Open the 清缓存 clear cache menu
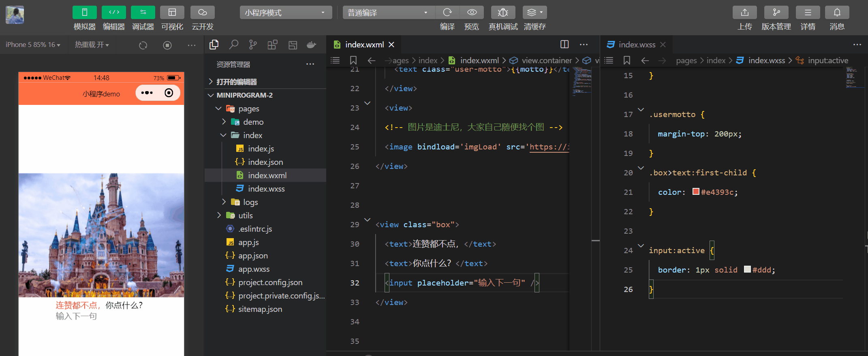868x356 pixels. [535, 13]
